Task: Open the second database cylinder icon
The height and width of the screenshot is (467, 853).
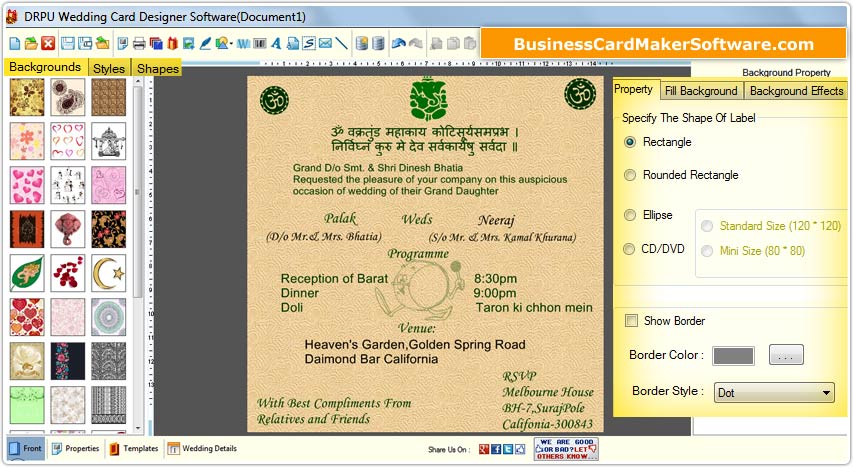Action: 379,44
